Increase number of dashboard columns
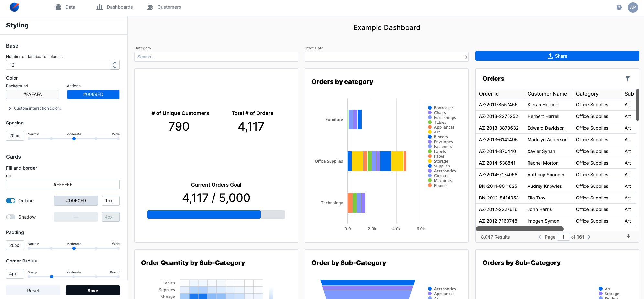Viewport: 644px width, 299px height. coord(115,63)
